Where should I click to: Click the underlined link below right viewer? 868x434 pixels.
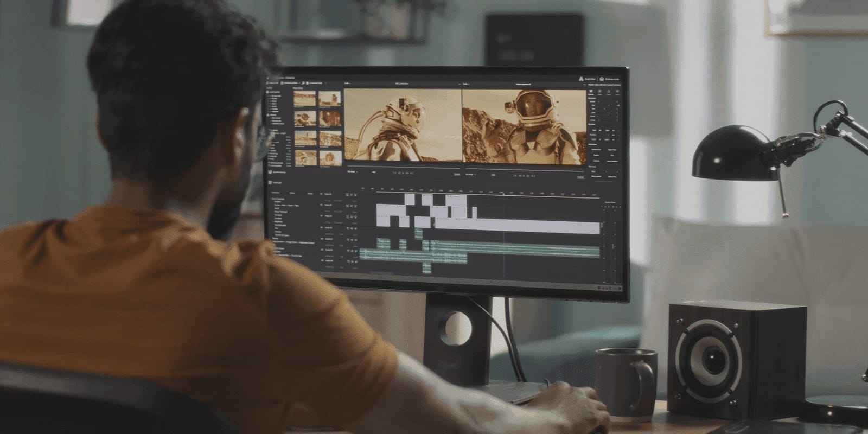[580, 177]
